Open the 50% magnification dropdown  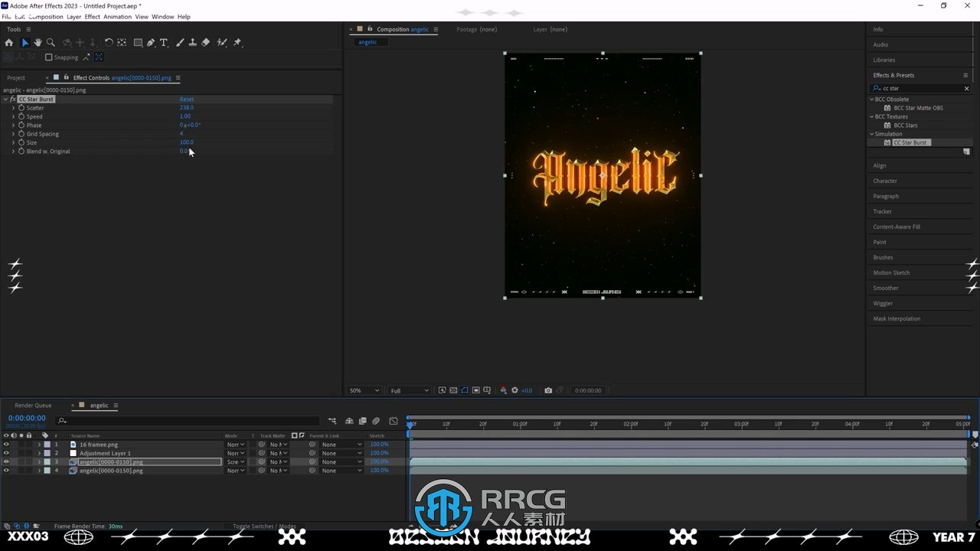[x=364, y=390]
